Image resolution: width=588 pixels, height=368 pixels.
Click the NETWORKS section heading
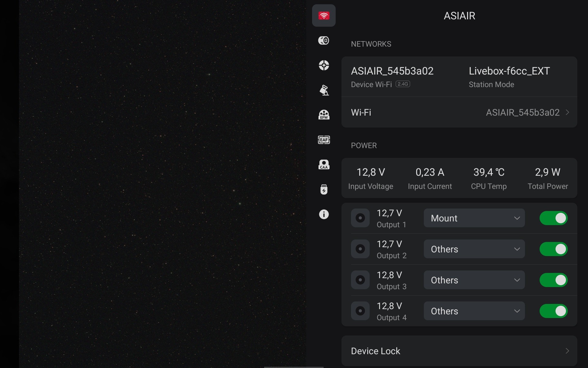(x=371, y=44)
